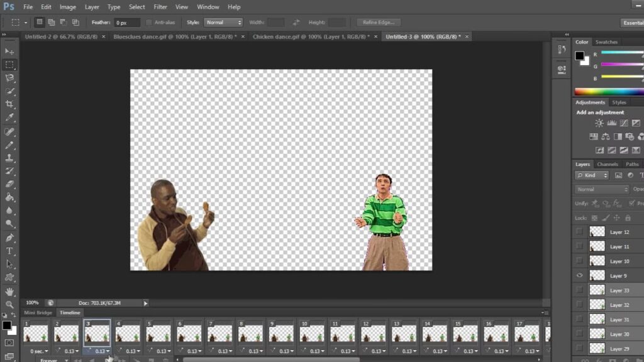Toggle visibility of Layer 33
The height and width of the screenshot is (362, 644).
click(x=579, y=290)
